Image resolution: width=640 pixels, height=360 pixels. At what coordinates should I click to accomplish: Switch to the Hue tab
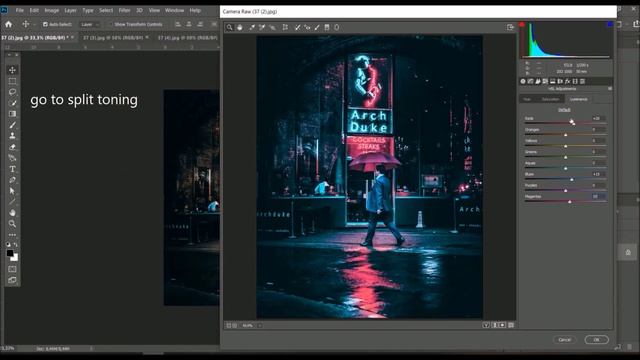(x=527, y=99)
